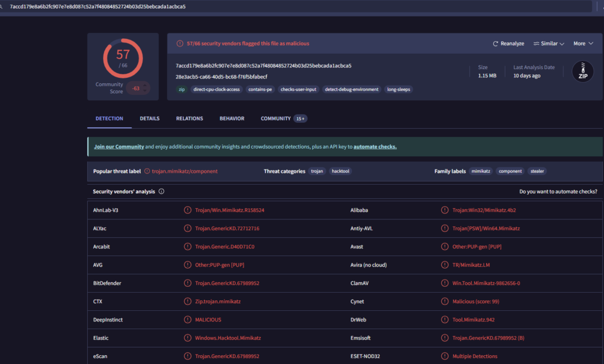
Task: Select the checks-user-input tag
Action: [298, 89]
